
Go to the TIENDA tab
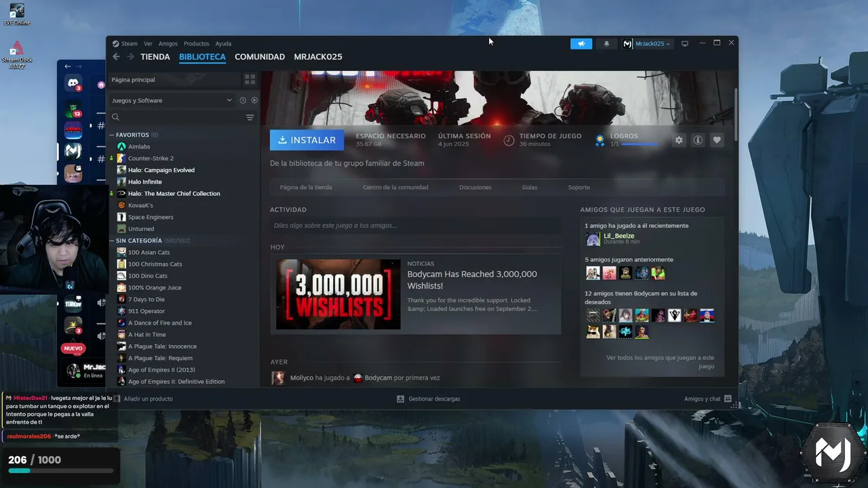pyautogui.click(x=155, y=57)
